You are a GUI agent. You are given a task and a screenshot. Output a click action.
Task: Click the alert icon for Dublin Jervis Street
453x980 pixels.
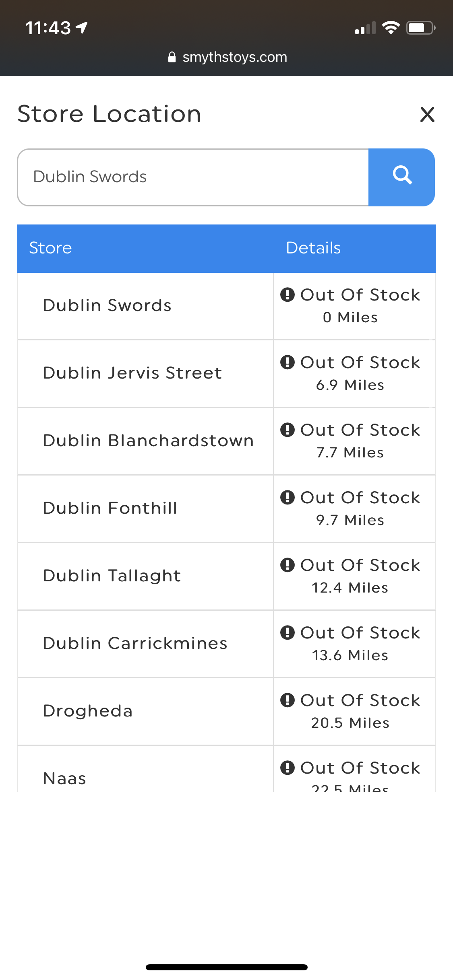[x=288, y=362]
